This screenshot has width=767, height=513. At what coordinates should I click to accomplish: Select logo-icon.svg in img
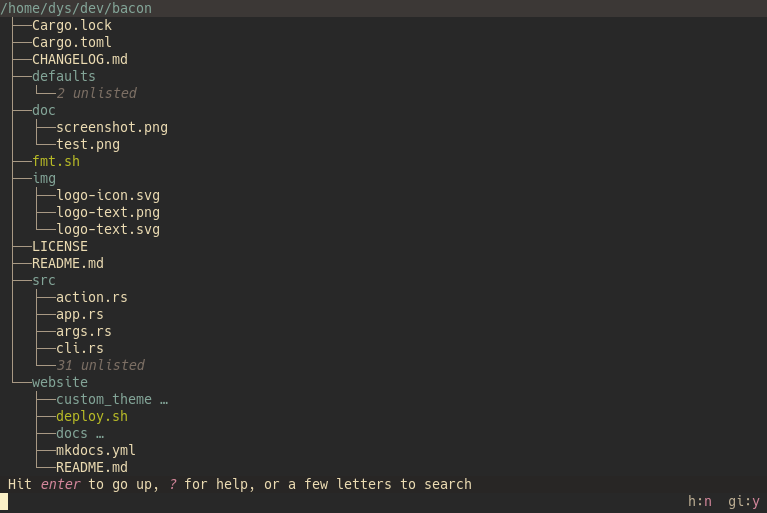click(x=108, y=196)
